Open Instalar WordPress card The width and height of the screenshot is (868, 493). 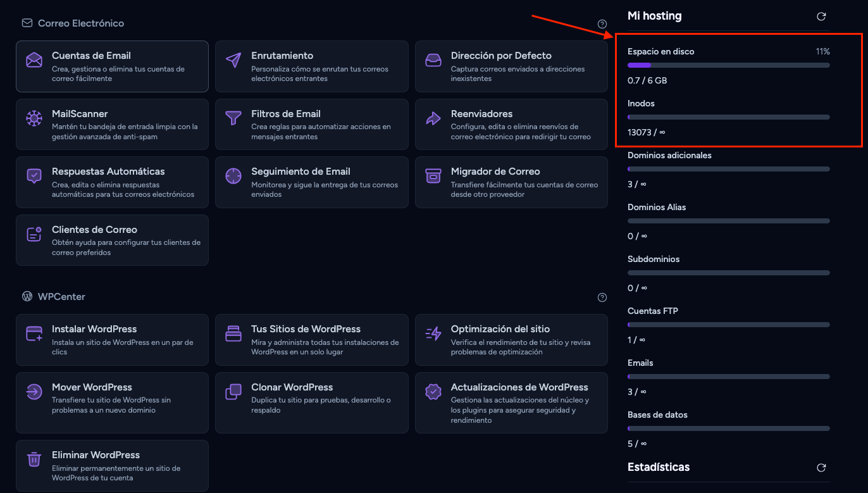tap(112, 340)
